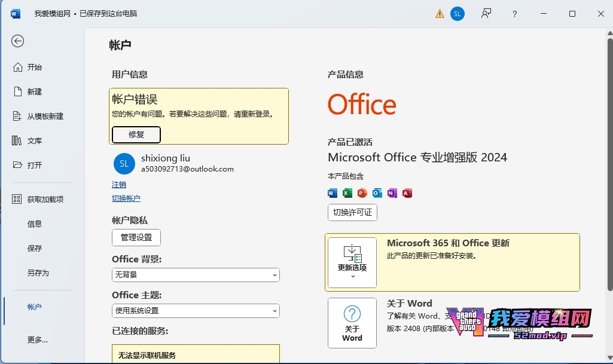
Task: Click the 注销 sign-out link
Action: pos(119,184)
